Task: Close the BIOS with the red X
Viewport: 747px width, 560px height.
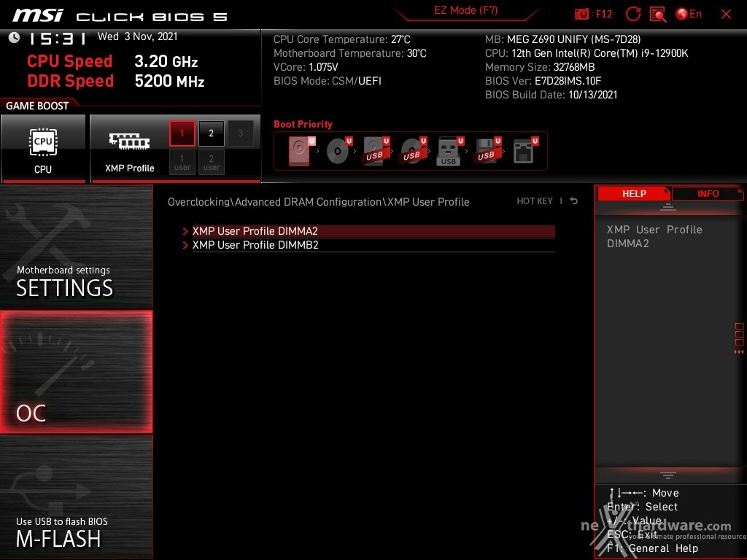Action: [x=726, y=15]
